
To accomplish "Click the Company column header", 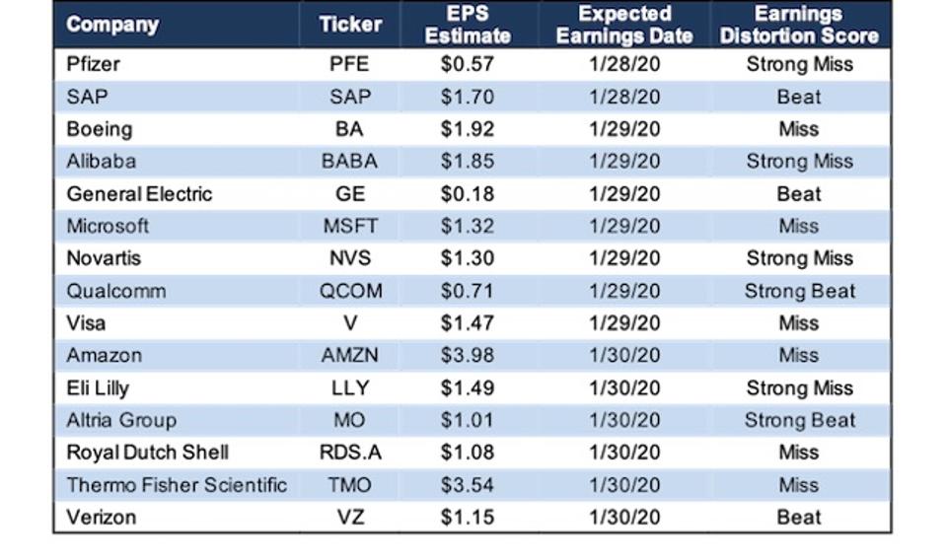I will coord(112,25).
